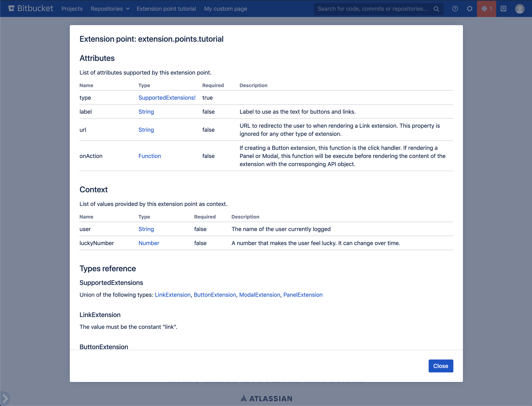Open administration settings with the gear icon

470,8
